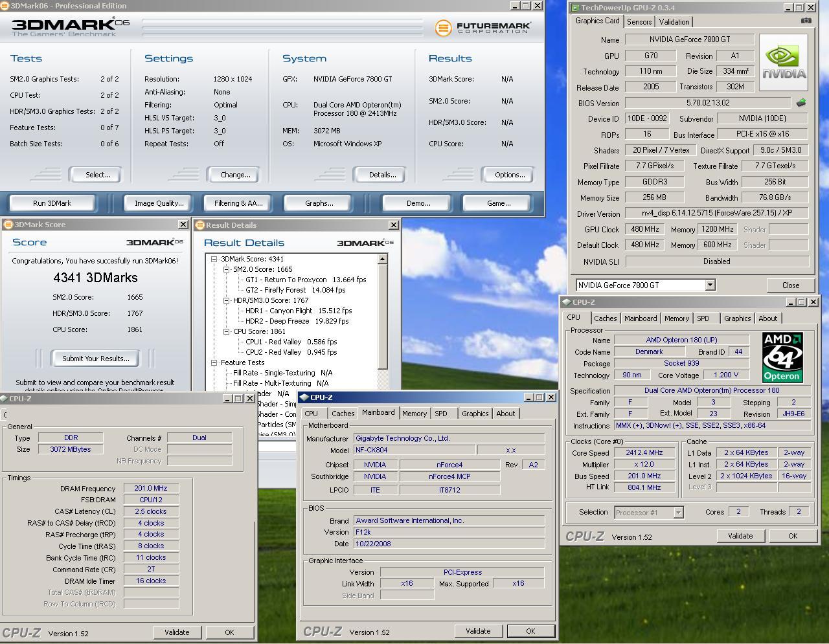Image resolution: width=829 pixels, height=644 pixels.
Task: Click the GPU-Z title bar icon
Action: point(574,8)
